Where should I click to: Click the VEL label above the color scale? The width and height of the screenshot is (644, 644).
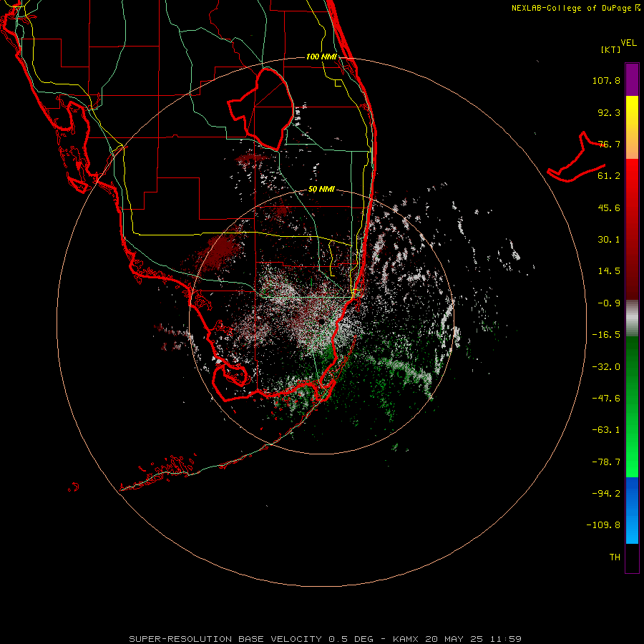[628, 43]
